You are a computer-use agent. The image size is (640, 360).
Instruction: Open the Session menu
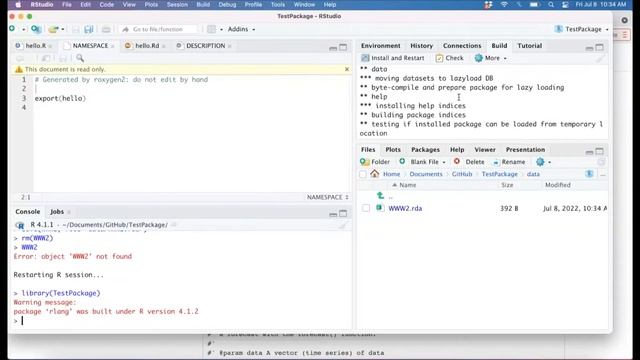click(x=177, y=5)
